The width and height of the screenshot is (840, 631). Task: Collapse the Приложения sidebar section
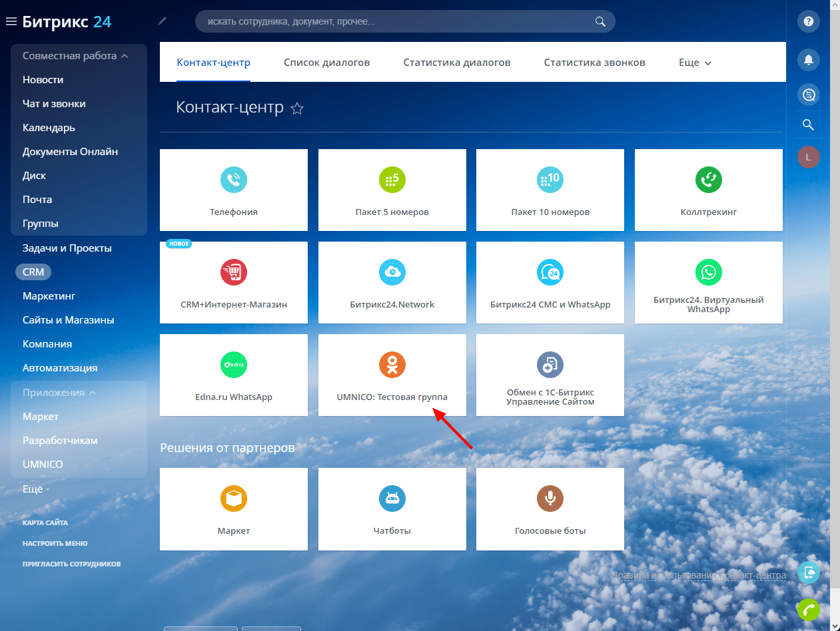93,393
